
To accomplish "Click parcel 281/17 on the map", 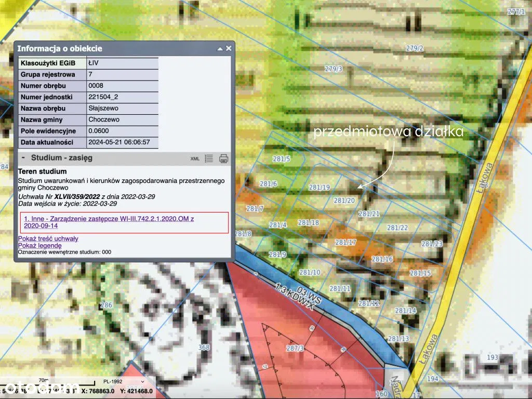I will 345,242.
